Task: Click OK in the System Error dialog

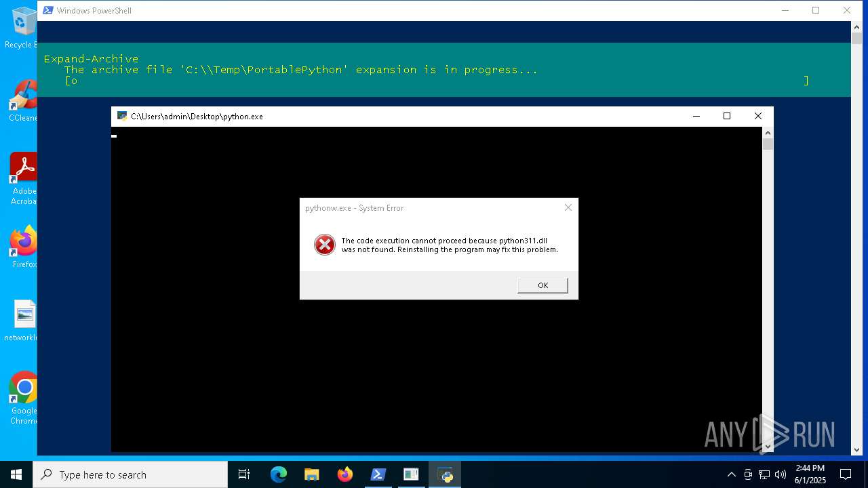Action: click(542, 285)
